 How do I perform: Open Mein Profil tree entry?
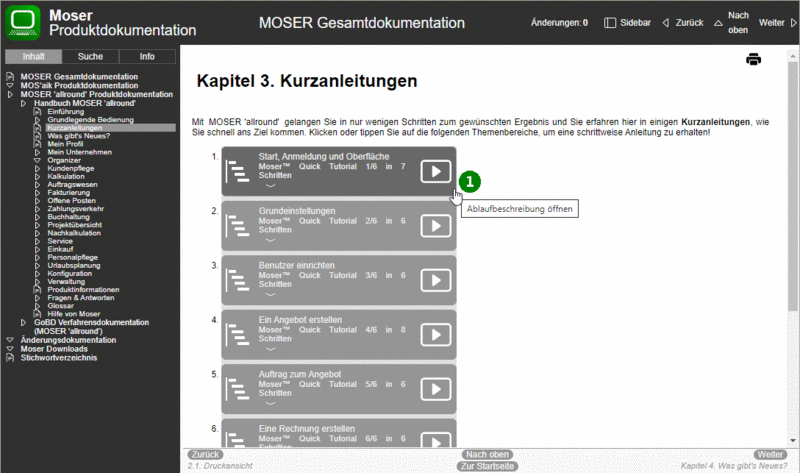click(65, 144)
